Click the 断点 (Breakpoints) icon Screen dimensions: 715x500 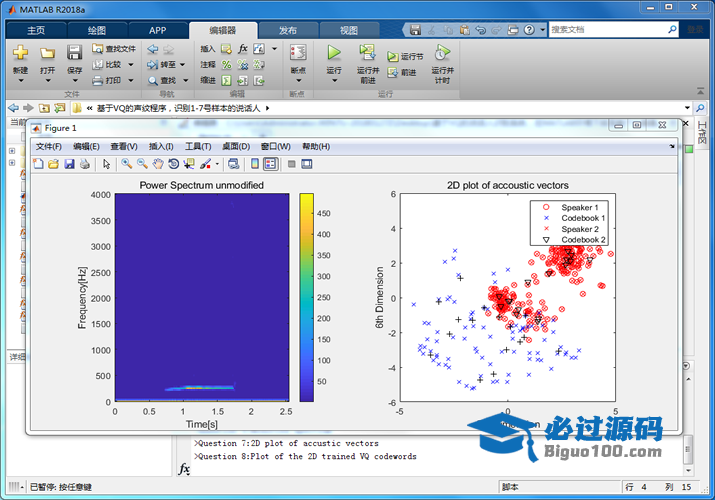tap(298, 52)
